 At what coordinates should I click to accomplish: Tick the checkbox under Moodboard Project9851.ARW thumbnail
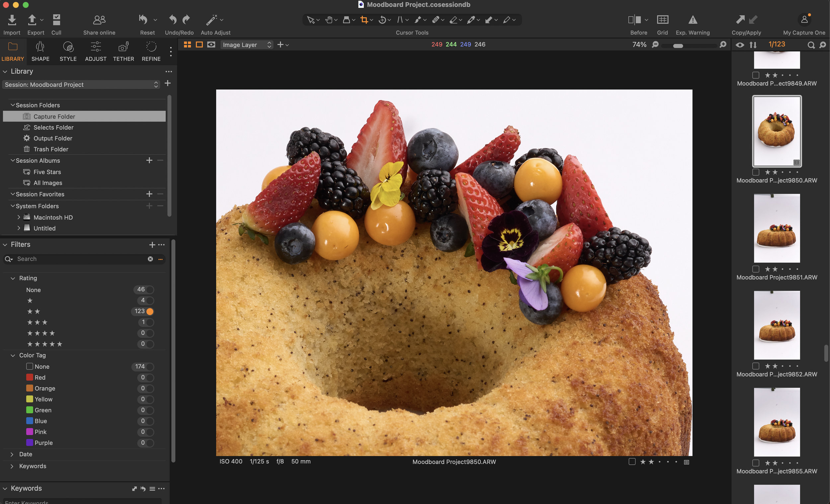pyautogui.click(x=756, y=269)
